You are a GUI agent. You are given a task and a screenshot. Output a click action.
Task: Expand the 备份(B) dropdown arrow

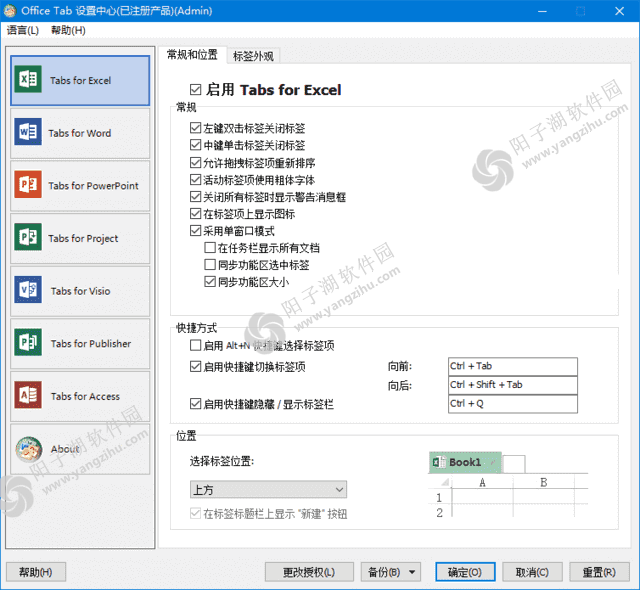point(412,572)
